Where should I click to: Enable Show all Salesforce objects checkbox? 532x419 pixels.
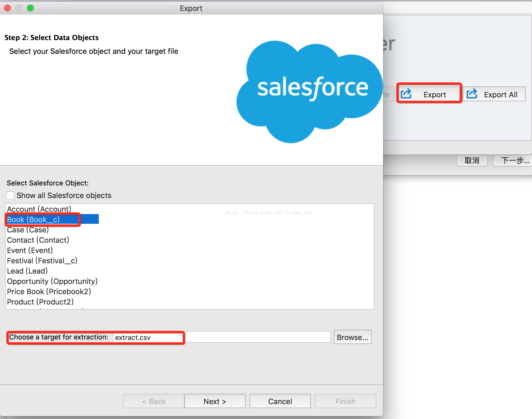10,195
